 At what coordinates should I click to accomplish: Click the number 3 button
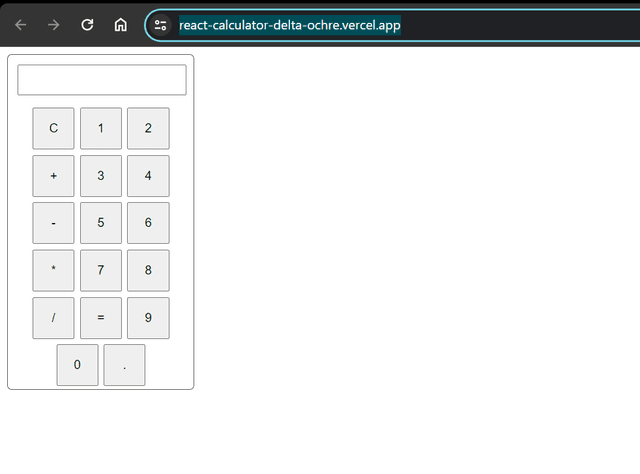101,176
